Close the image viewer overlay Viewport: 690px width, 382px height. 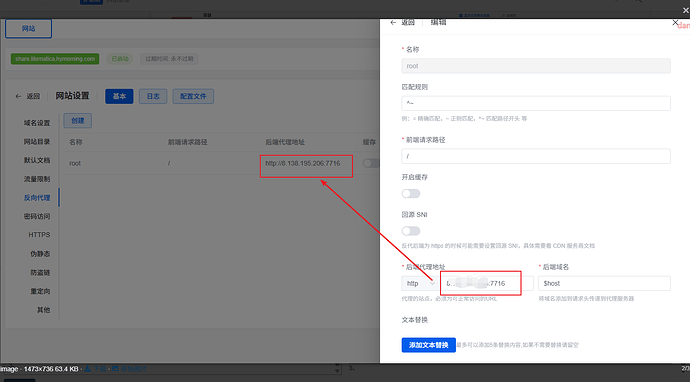click(x=686, y=10)
